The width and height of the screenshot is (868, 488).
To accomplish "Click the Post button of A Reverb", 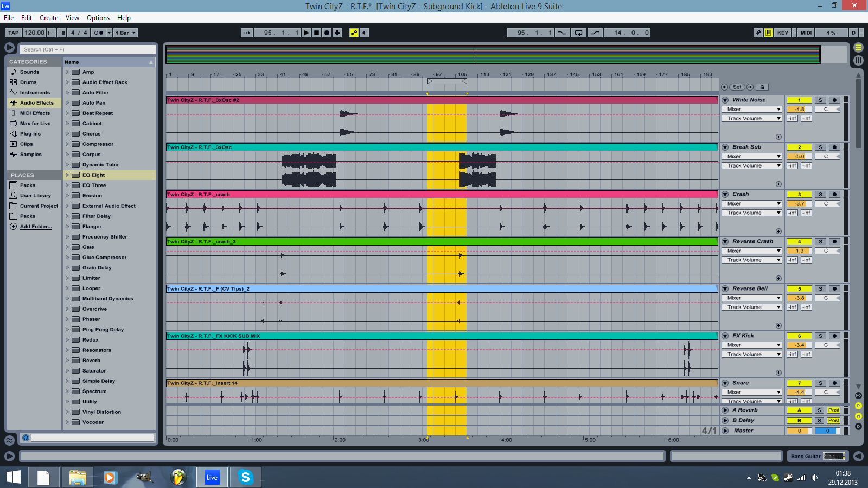I will [834, 410].
